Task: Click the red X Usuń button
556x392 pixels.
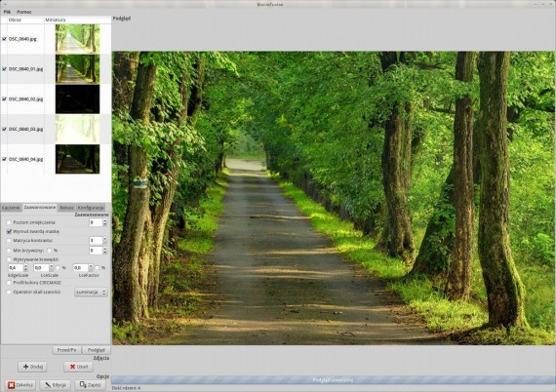Action: (x=78, y=367)
